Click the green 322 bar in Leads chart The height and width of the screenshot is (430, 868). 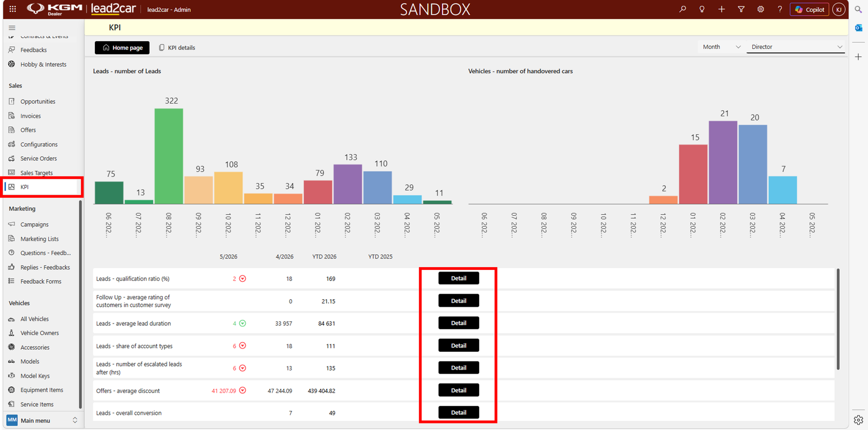[169, 156]
